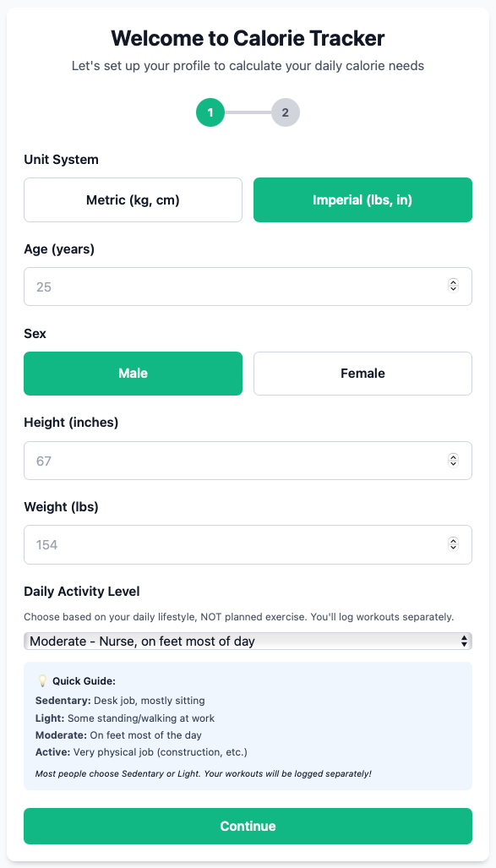The height and width of the screenshot is (868, 496).
Task: Open the Daily Activity Level dropdown
Action: pos(248,641)
